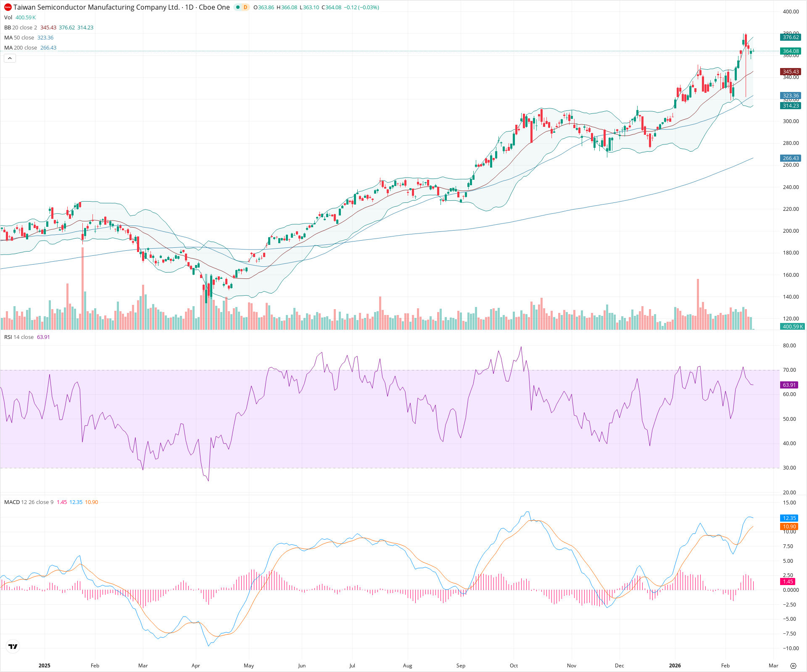Open the orange D interval icon
Screen dimensions: 807x672
pos(246,7)
